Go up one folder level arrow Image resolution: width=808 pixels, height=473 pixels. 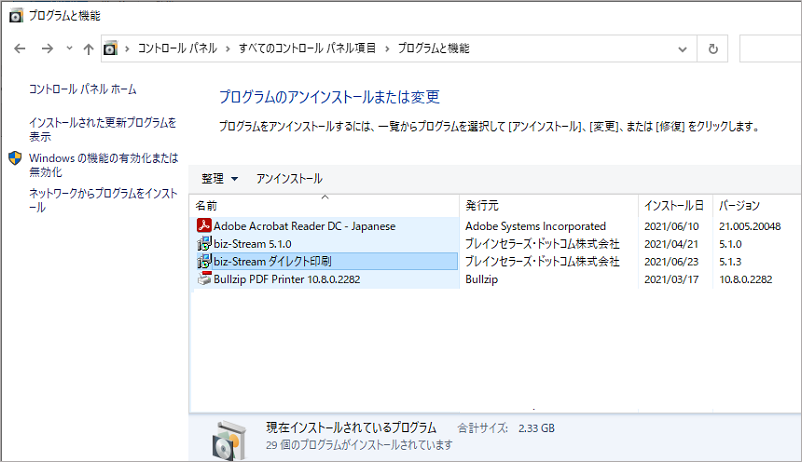click(x=88, y=48)
